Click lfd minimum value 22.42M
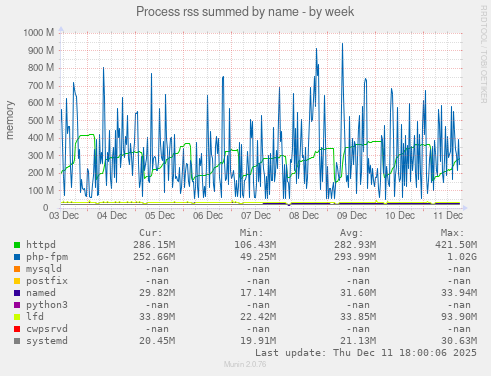The height and width of the screenshot is (376, 491). click(x=258, y=317)
